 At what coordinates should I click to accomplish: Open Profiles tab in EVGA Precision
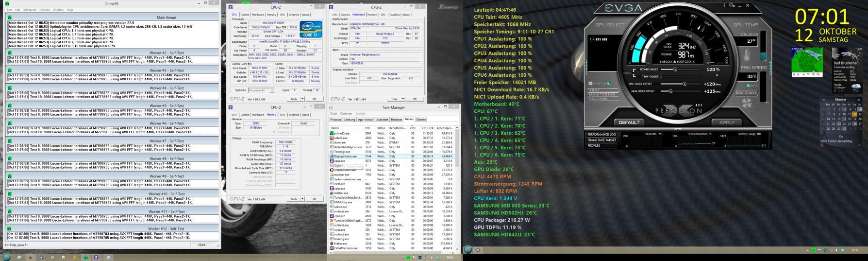click(x=601, y=145)
